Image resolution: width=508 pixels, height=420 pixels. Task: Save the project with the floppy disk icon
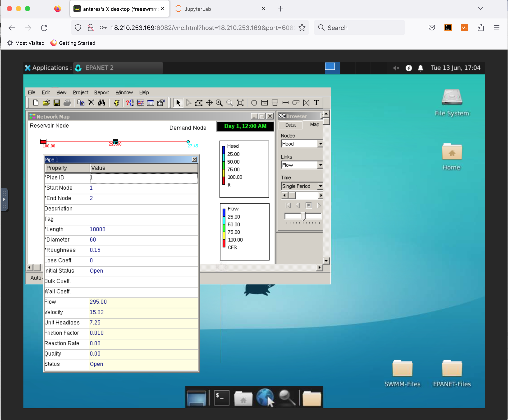pyautogui.click(x=57, y=103)
